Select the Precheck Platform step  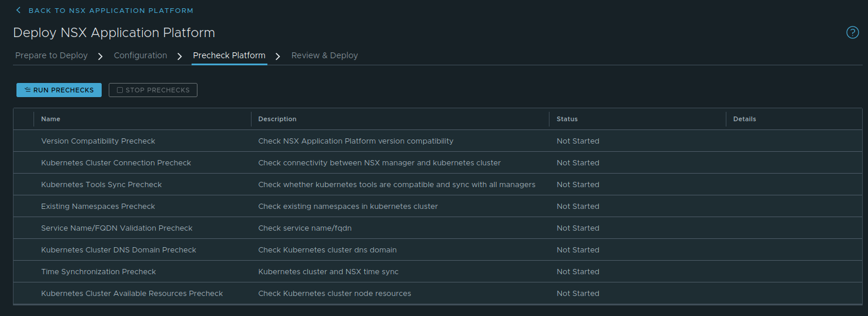click(x=229, y=55)
